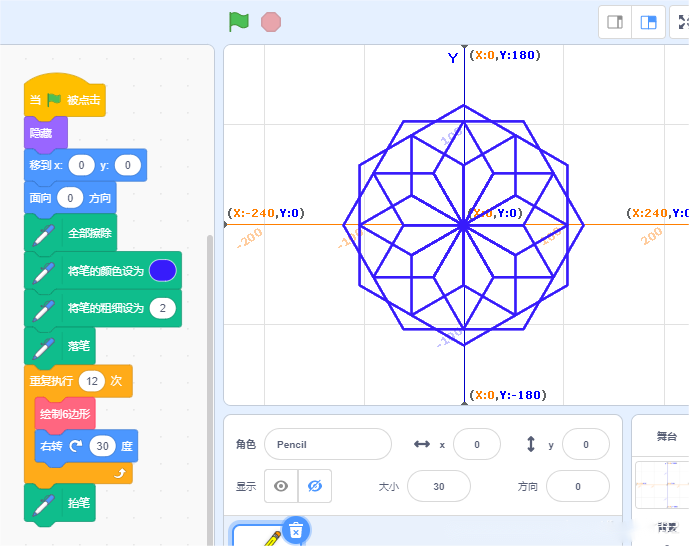Edit the pen size value 2

(x=163, y=308)
